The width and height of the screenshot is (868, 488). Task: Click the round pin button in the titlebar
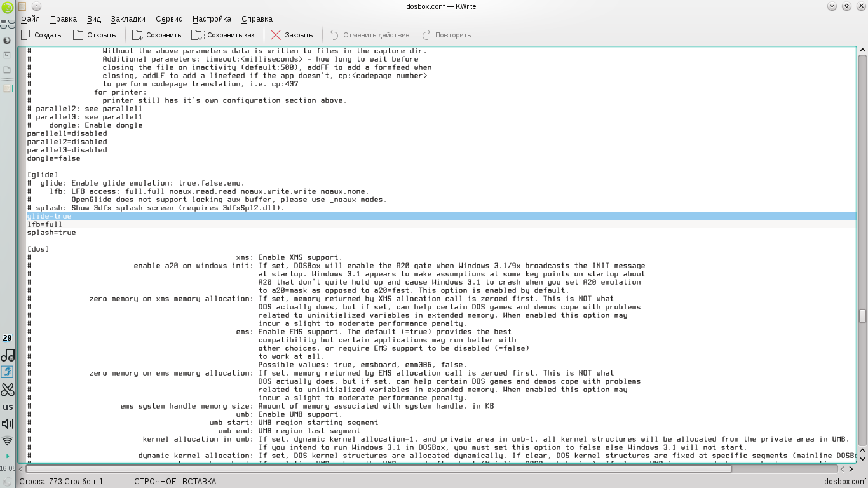[36, 6]
